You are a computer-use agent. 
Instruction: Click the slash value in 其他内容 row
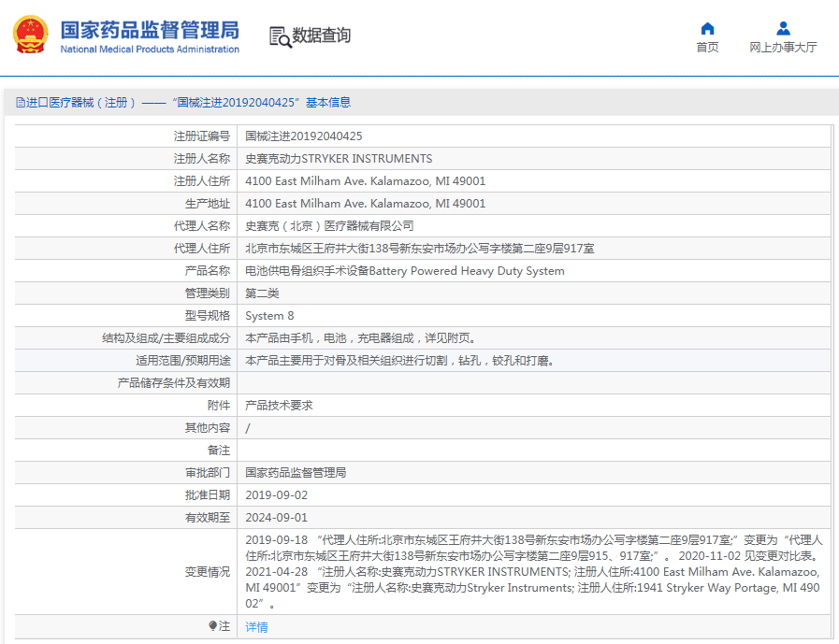point(247,428)
